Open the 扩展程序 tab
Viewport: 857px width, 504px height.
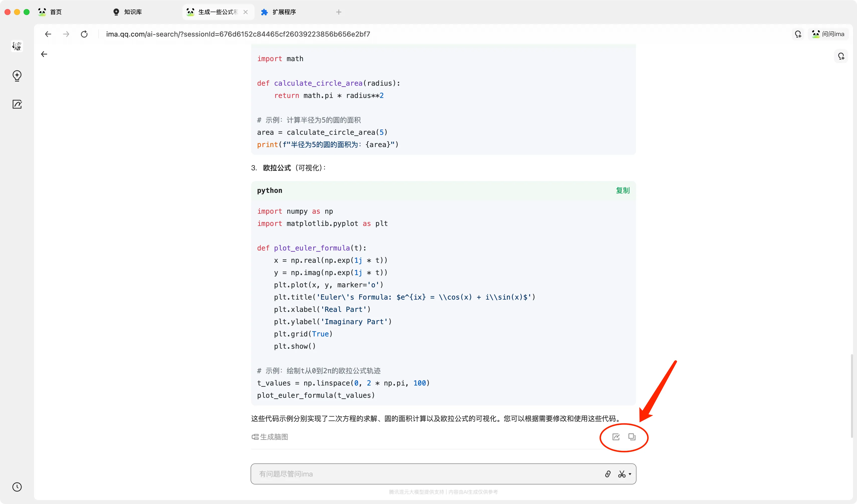[284, 12]
